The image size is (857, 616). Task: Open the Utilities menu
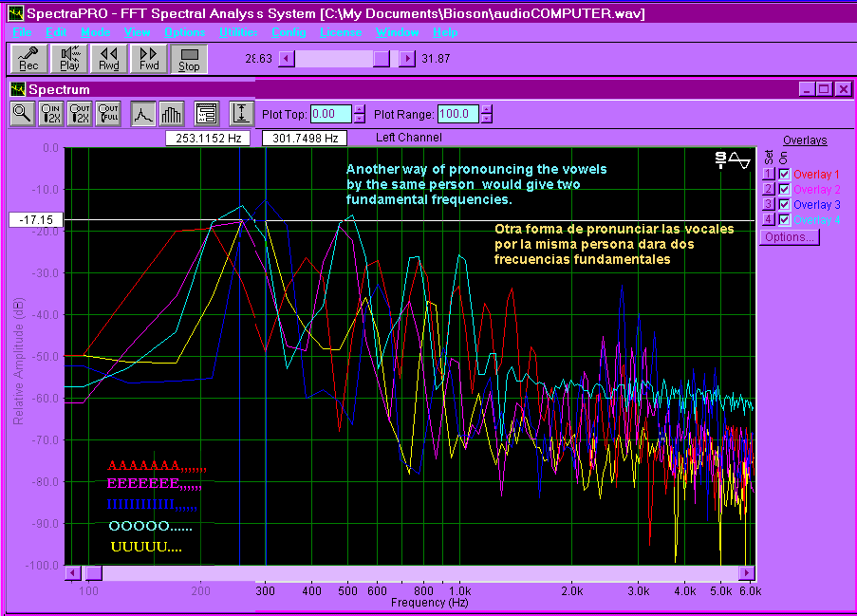coord(237,32)
